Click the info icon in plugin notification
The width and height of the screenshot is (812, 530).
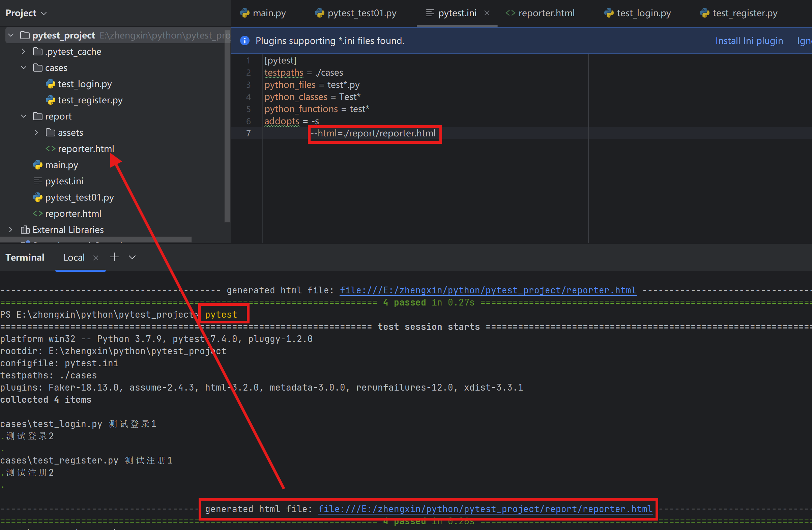[244, 41]
